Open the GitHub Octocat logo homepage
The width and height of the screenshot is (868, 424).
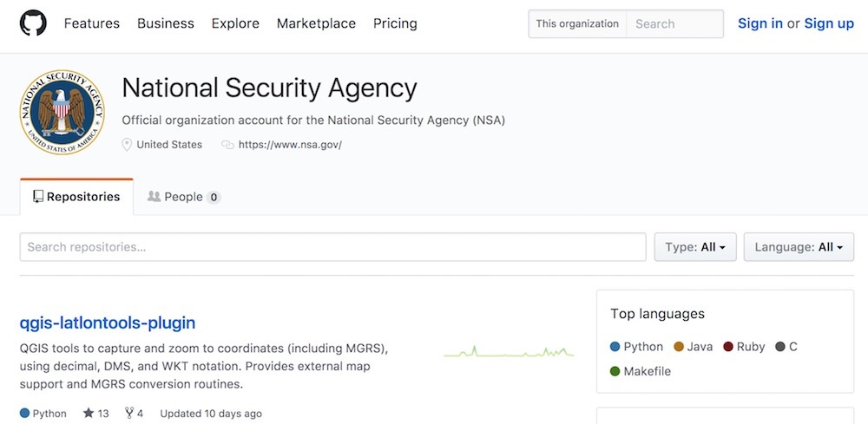click(33, 23)
